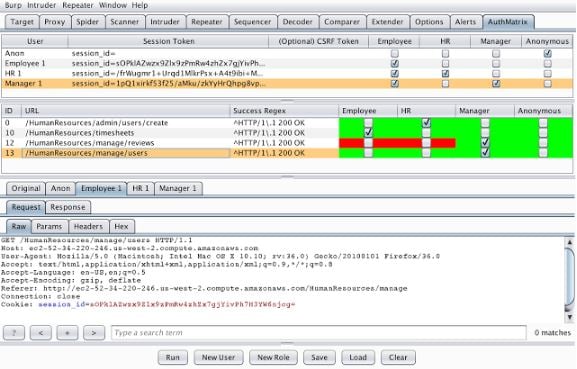Click the next match arrow button

(94, 333)
